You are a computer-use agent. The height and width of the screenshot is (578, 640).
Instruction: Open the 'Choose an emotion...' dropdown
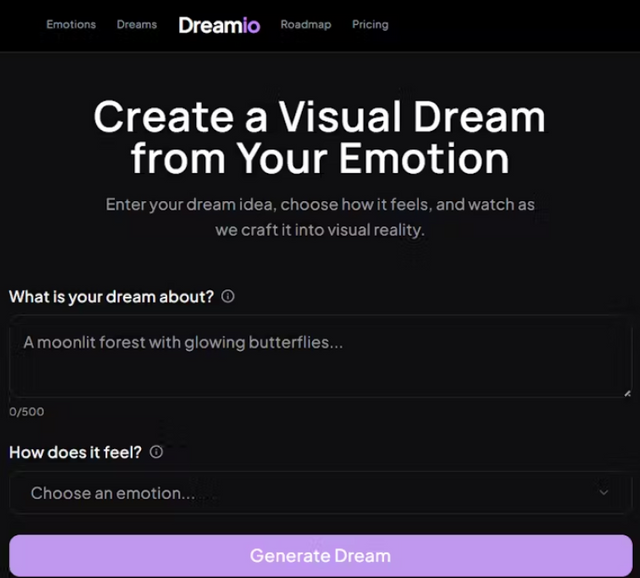(321, 493)
